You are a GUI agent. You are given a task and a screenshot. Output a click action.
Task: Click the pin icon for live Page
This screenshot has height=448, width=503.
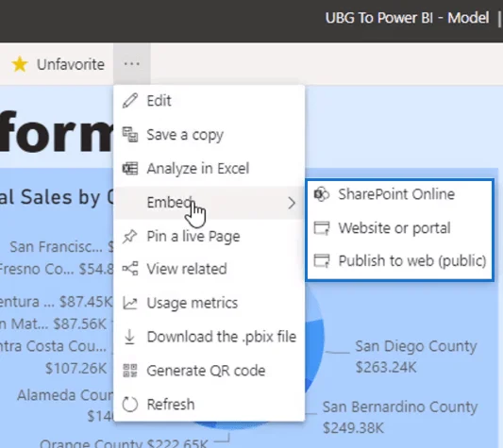tap(130, 237)
